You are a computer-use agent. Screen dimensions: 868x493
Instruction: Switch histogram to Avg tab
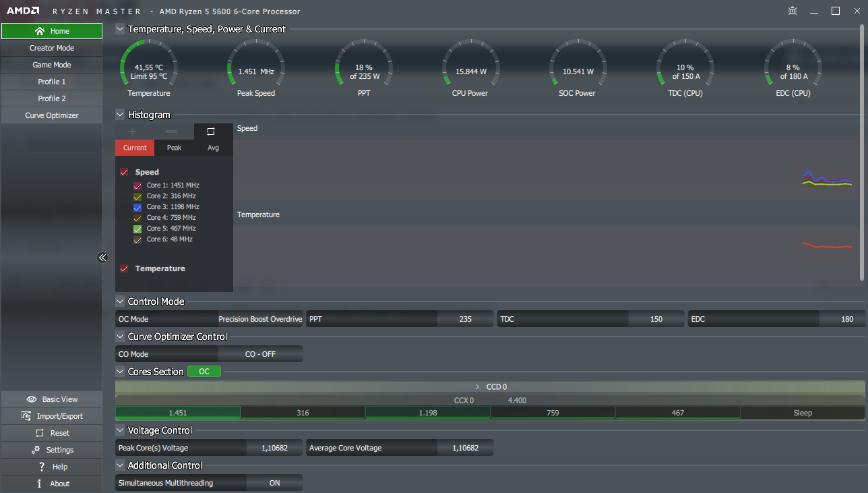point(213,148)
